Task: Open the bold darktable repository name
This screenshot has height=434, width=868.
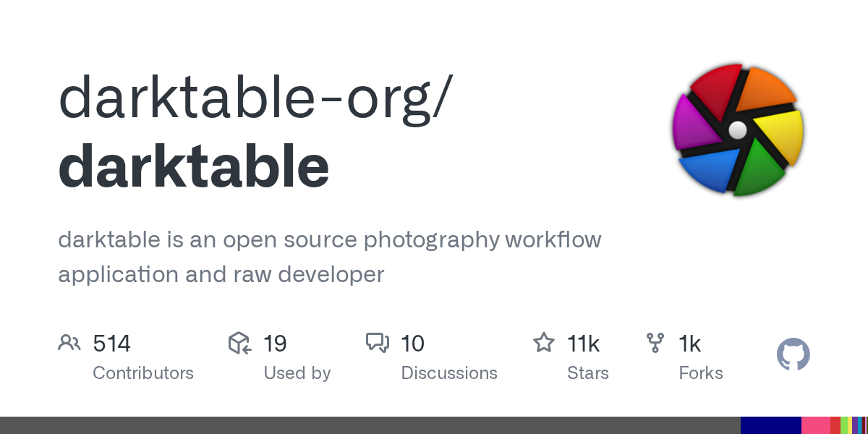Action: tap(194, 166)
